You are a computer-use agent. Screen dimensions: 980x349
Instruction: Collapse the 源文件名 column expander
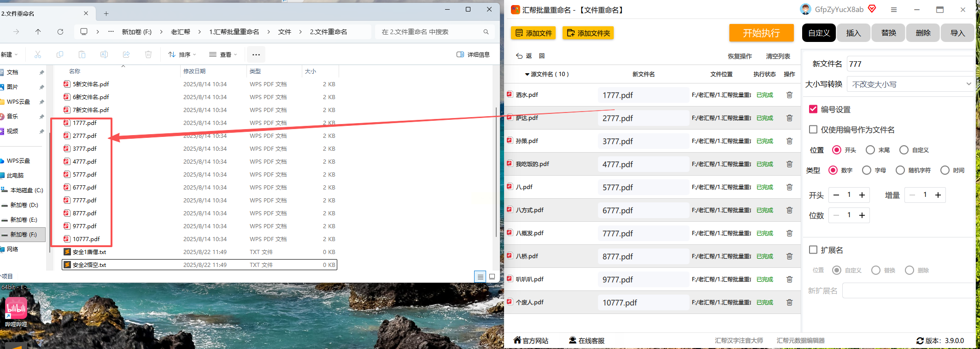(527, 74)
